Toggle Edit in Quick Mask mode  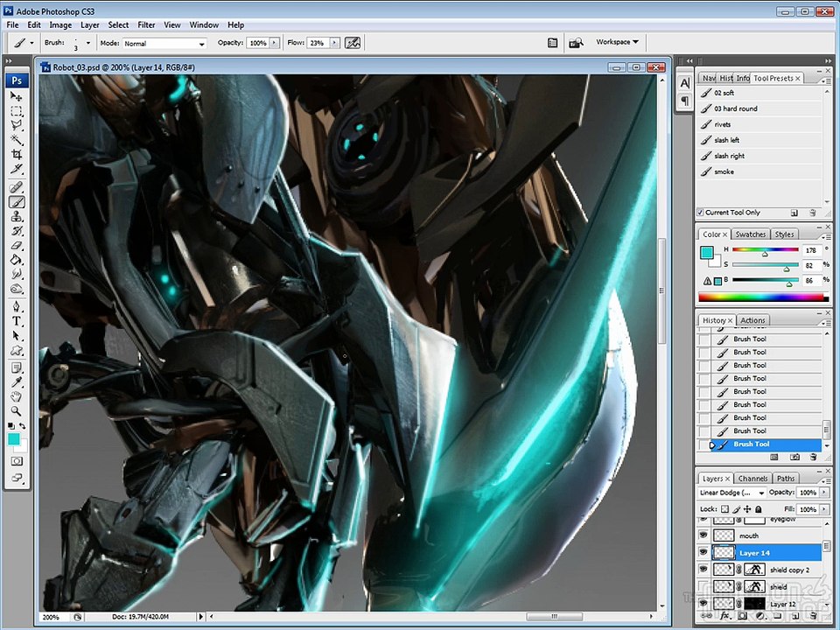[17, 461]
